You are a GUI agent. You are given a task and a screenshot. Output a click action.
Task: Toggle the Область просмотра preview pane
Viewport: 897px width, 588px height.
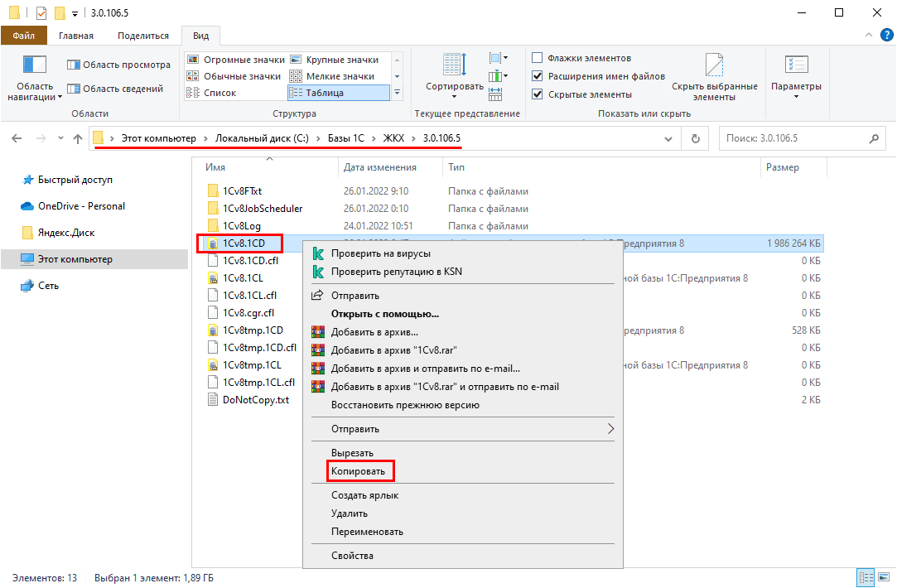click(119, 65)
